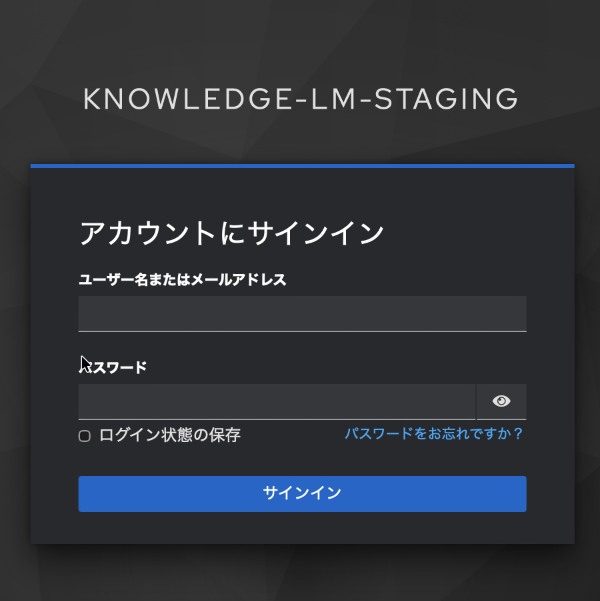Click the question mark ending the forgot-password link
The height and width of the screenshot is (601, 600).
[x=518, y=434]
